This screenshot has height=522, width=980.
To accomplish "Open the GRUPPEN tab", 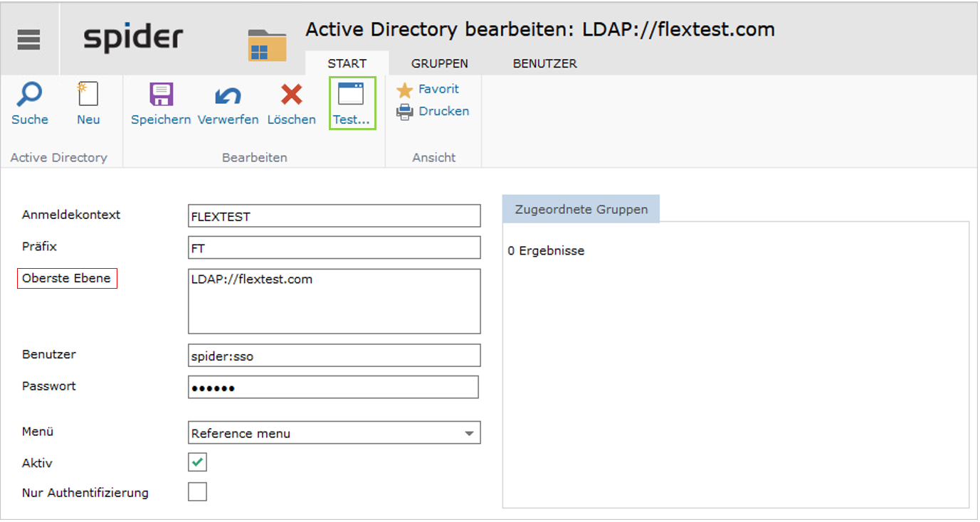I will (440, 63).
